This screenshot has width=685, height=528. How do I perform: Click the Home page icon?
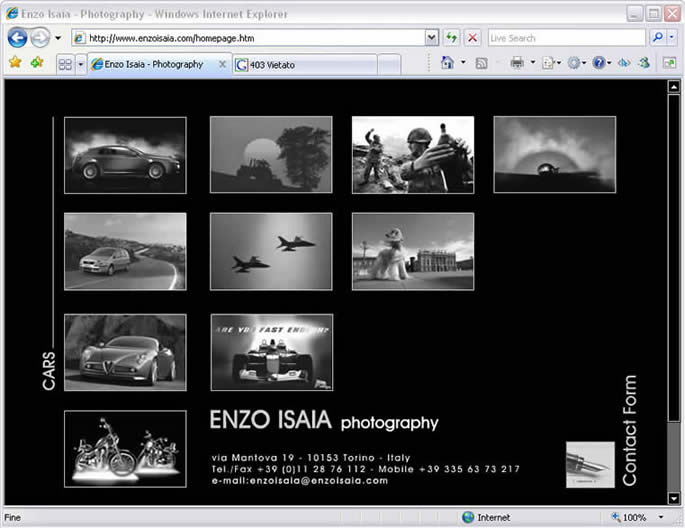(x=447, y=63)
